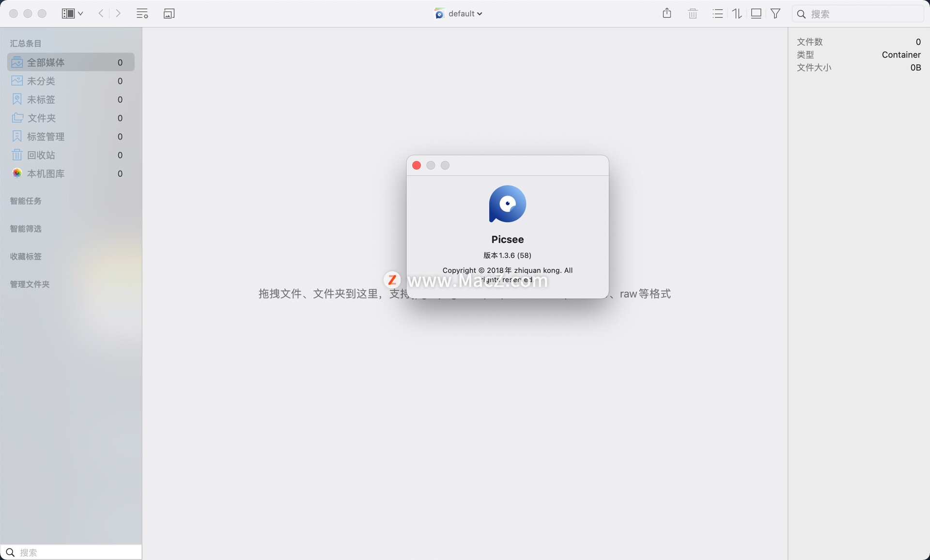
Task: Click the Picsee app name text
Action: 507,239
